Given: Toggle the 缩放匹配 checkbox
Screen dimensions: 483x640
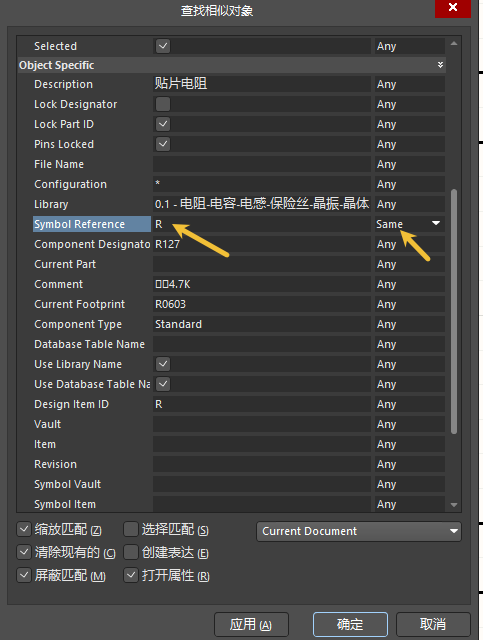Looking at the screenshot, I should (24, 530).
